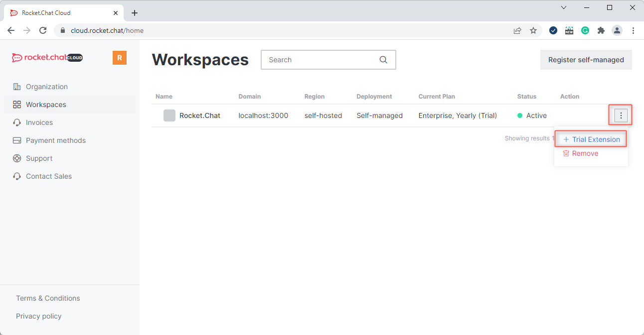644x335 pixels.
Task: Go to Workspaces in the sidebar
Action: pos(70,105)
